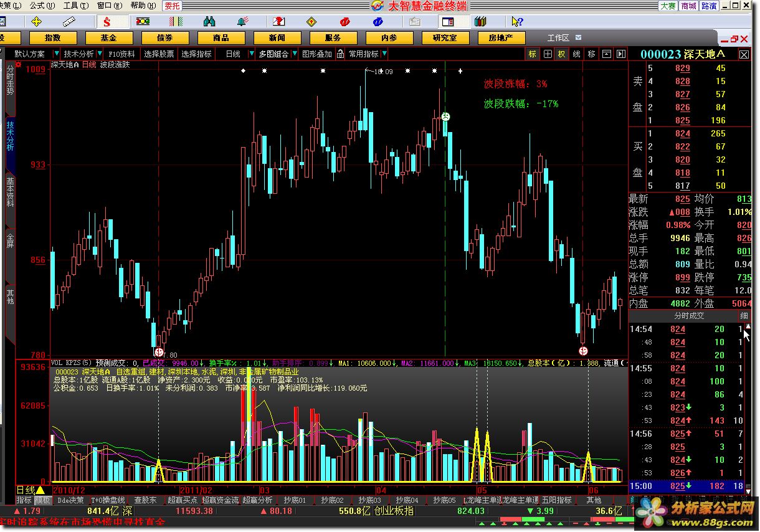760x532 pixels.
Task: Click the yellow diamond toolbar icon
Action: tap(311, 22)
